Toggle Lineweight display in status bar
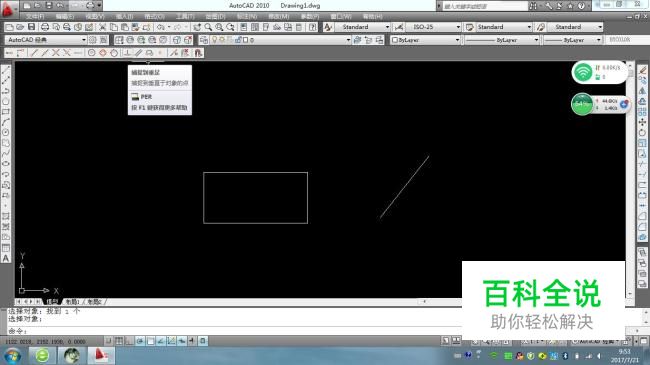 192,341
